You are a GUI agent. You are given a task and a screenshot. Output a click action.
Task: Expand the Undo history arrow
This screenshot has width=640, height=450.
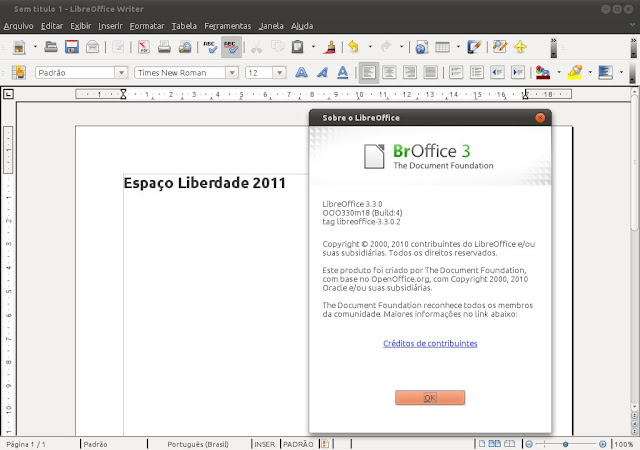pos(370,47)
